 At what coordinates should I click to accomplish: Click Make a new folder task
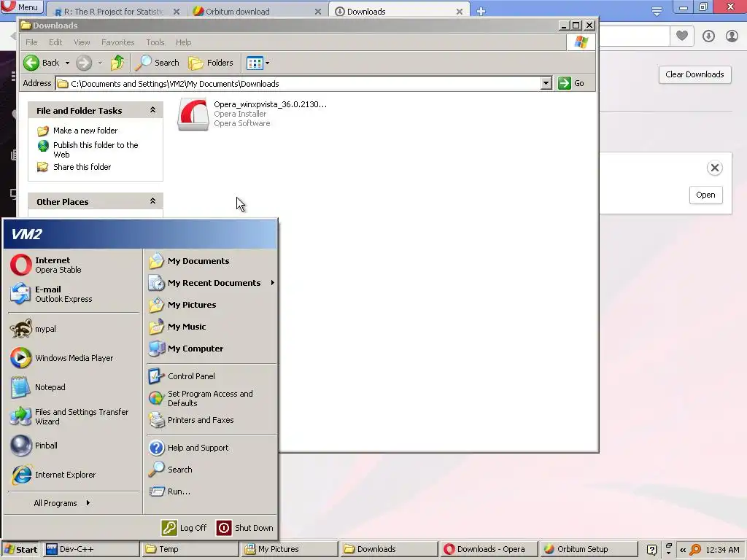[85, 131]
